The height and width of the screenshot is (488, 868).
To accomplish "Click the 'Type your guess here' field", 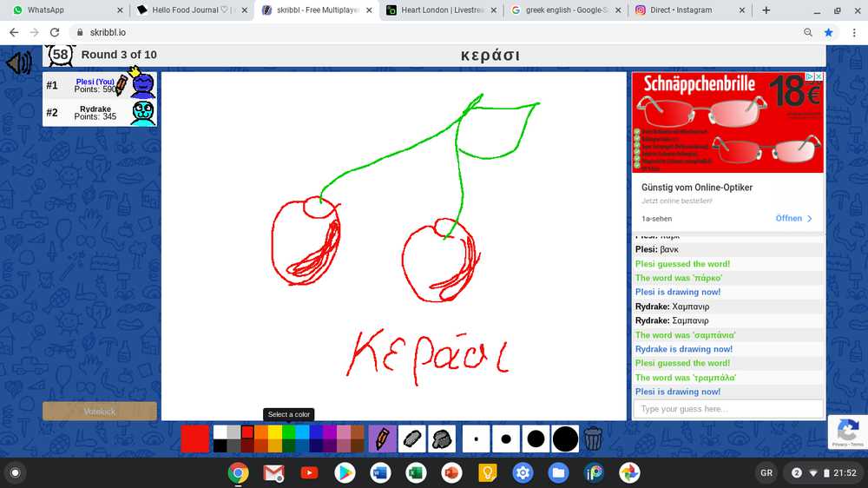I will click(728, 409).
